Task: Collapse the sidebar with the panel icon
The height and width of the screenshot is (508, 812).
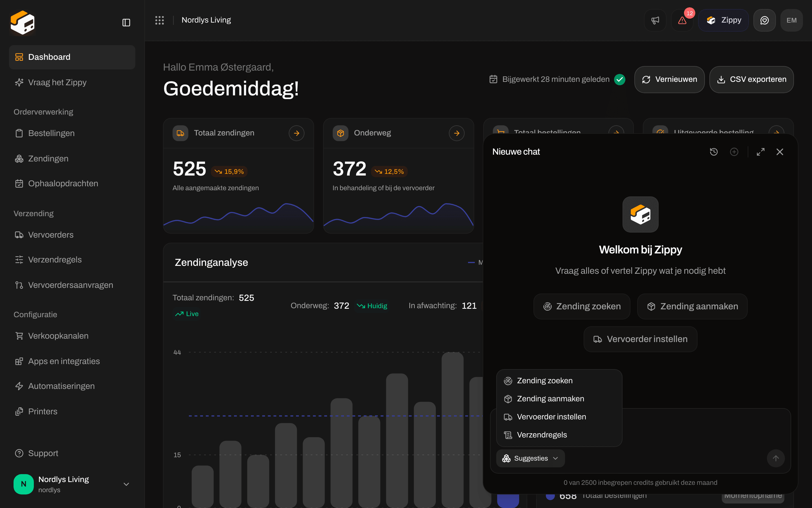Action: [126, 23]
